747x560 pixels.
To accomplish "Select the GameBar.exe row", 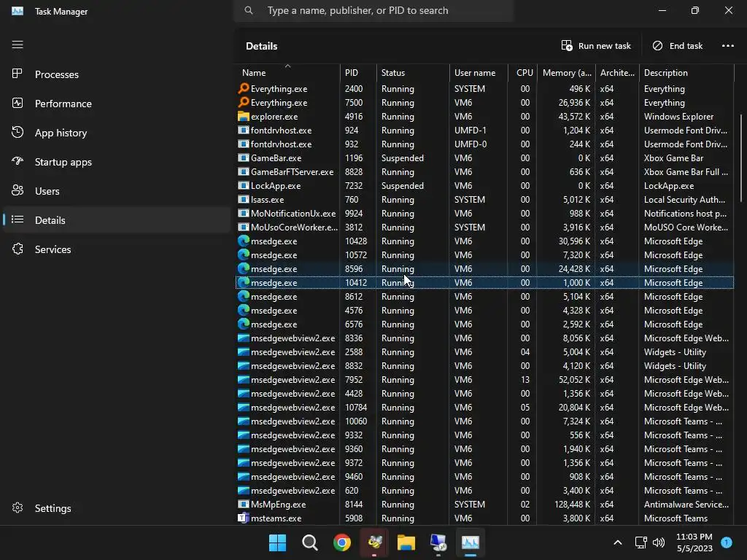I will coord(484,158).
